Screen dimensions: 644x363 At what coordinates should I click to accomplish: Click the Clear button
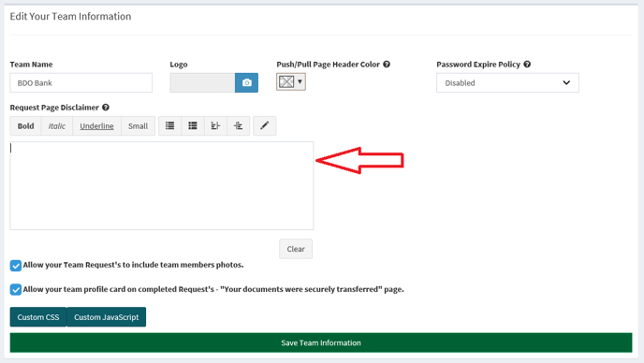pos(296,249)
